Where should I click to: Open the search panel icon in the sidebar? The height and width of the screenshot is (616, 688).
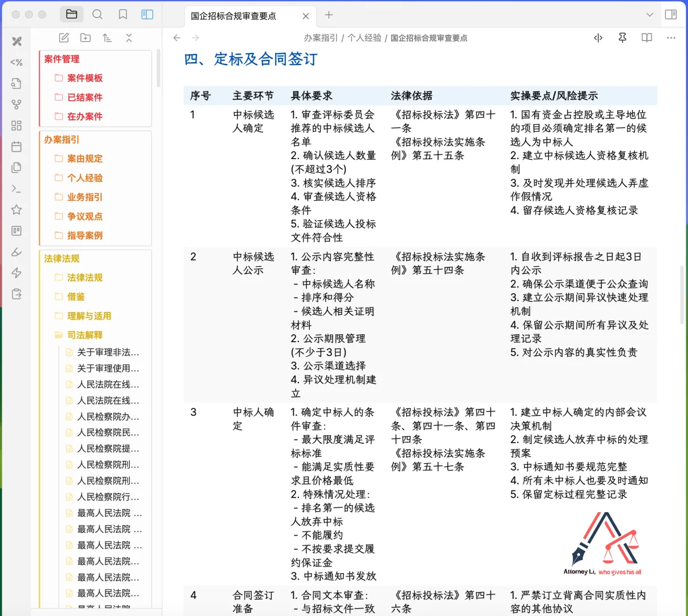click(x=98, y=14)
